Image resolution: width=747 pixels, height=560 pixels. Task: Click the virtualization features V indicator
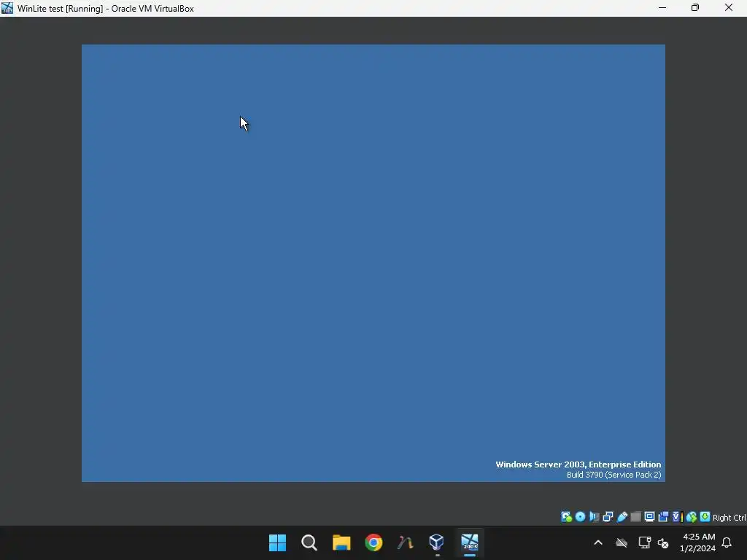pos(678,517)
